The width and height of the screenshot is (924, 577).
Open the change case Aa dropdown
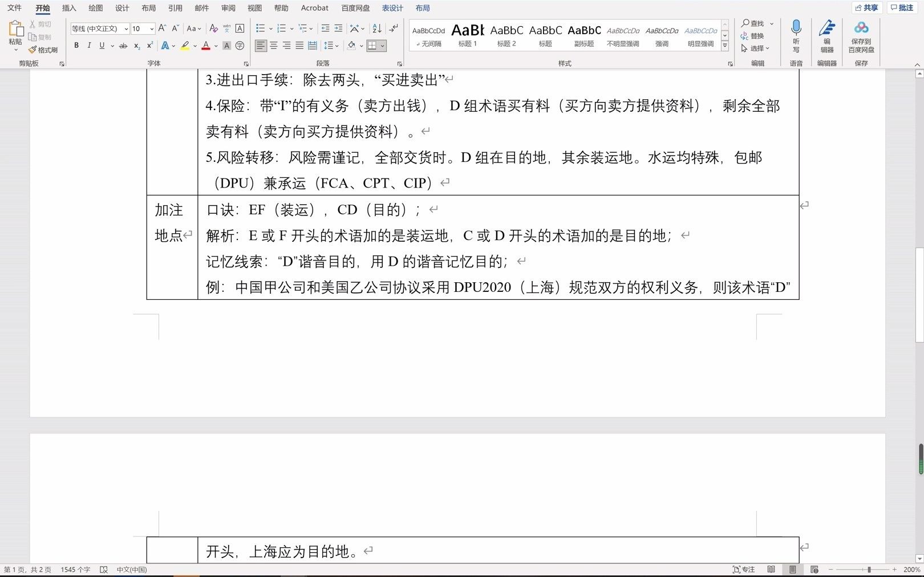194,28
